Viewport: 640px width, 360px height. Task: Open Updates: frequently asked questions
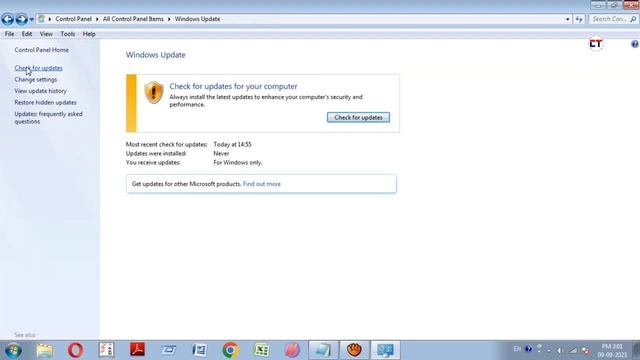click(48, 118)
